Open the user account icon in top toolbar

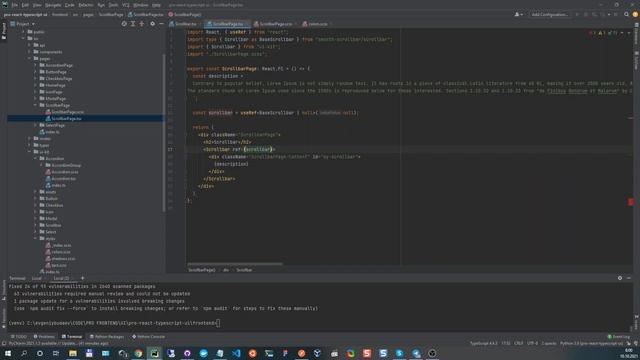pyautogui.click(x=518, y=14)
